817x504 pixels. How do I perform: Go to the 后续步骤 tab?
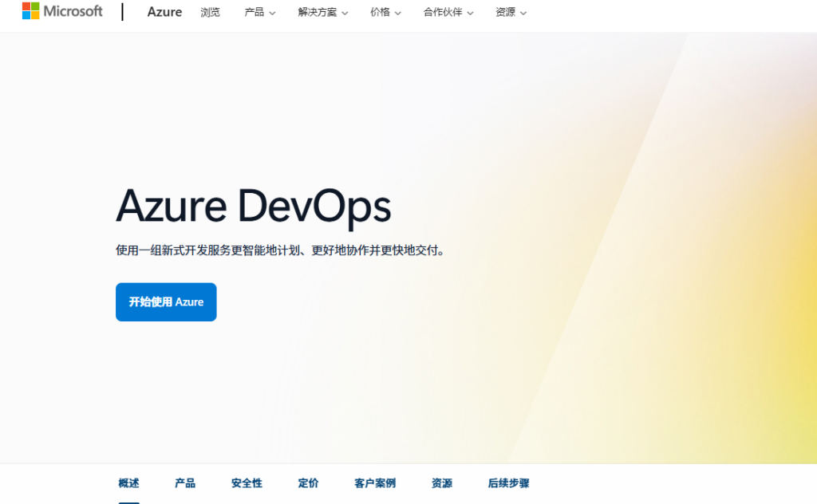pos(508,483)
